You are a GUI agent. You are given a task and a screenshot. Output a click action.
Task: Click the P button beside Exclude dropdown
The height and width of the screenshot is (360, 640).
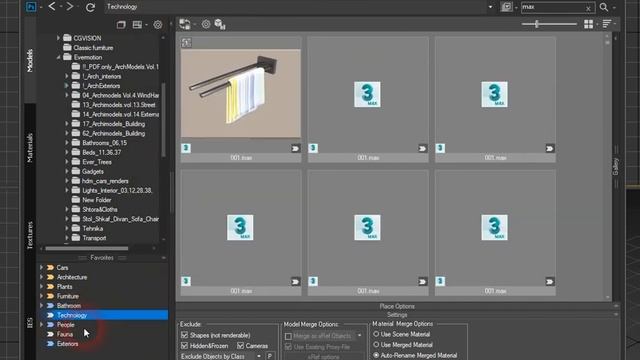pyautogui.click(x=269, y=356)
